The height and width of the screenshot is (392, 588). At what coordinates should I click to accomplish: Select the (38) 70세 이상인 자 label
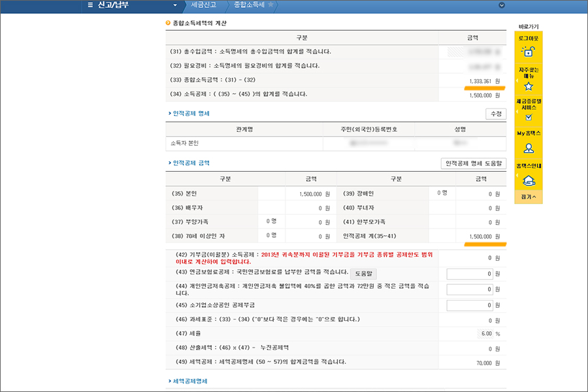199,236
